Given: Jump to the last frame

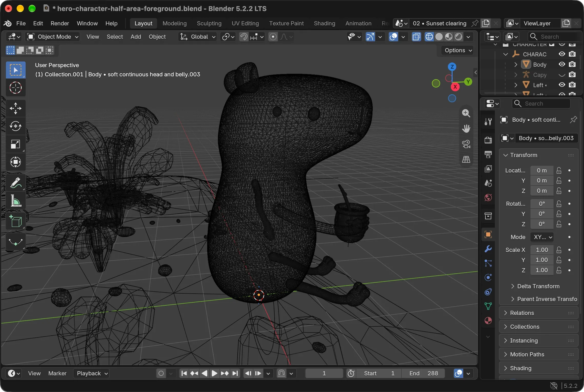Looking at the screenshot, I should (x=235, y=373).
